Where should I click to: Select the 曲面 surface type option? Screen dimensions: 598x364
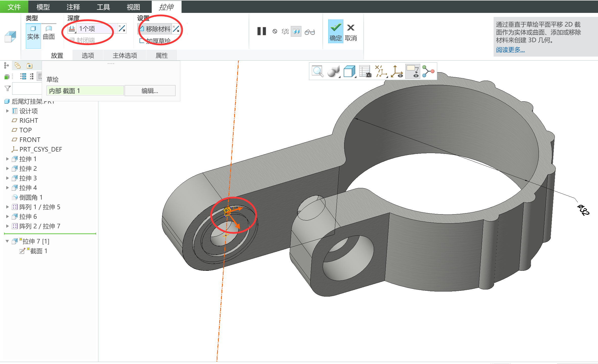[49, 33]
